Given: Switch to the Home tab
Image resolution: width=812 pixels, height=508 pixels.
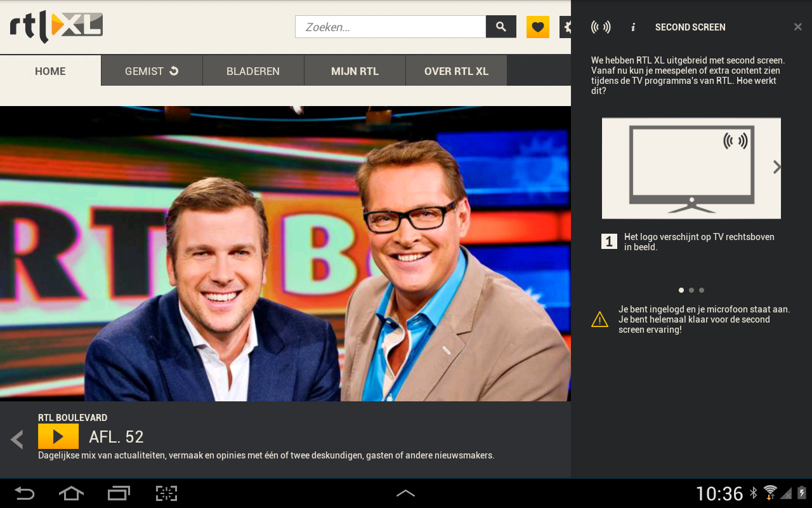Looking at the screenshot, I should tap(50, 71).
